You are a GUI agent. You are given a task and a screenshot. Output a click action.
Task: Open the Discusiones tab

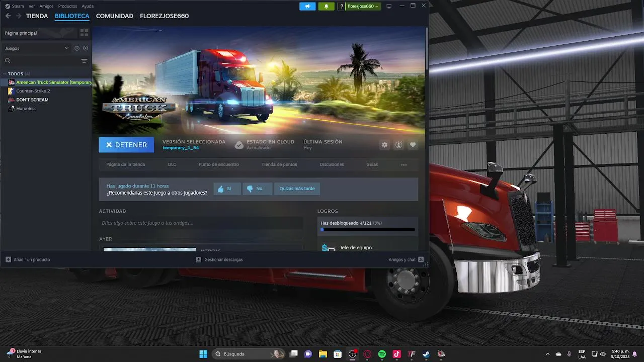tap(332, 164)
